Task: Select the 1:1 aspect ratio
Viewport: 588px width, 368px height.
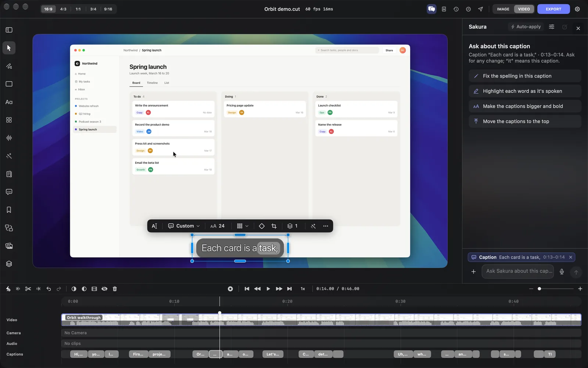Action: (78, 9)
